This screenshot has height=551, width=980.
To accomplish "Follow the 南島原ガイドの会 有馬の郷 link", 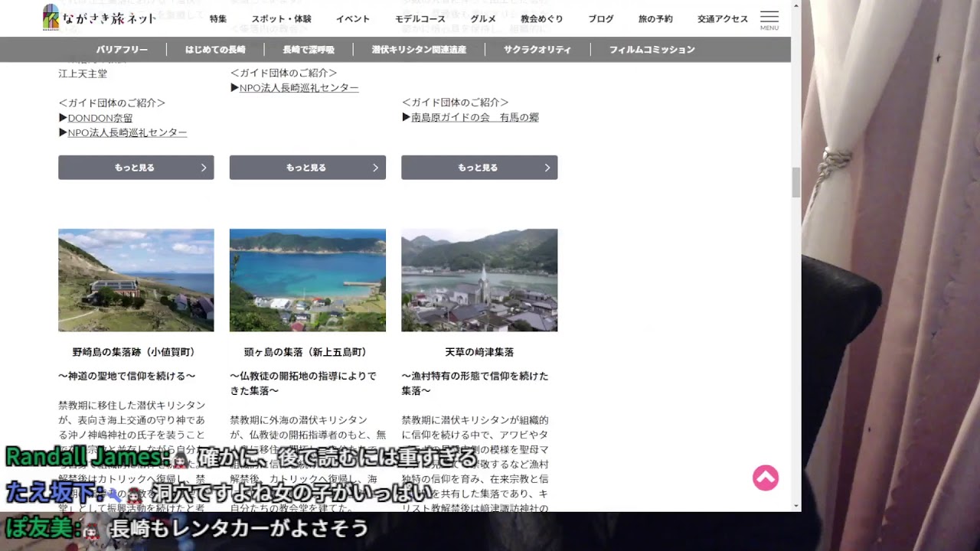I will pyautogui.click(x=475, y=117).
